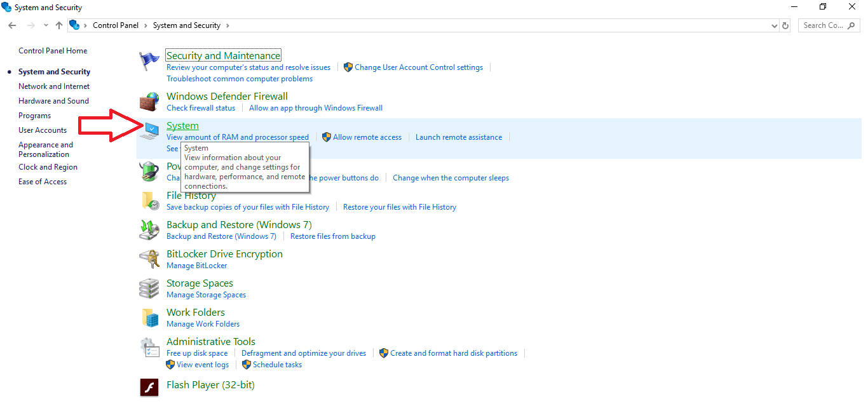Open the Work Folders icon
Screen dimensions: 868x406
(149, 318)
